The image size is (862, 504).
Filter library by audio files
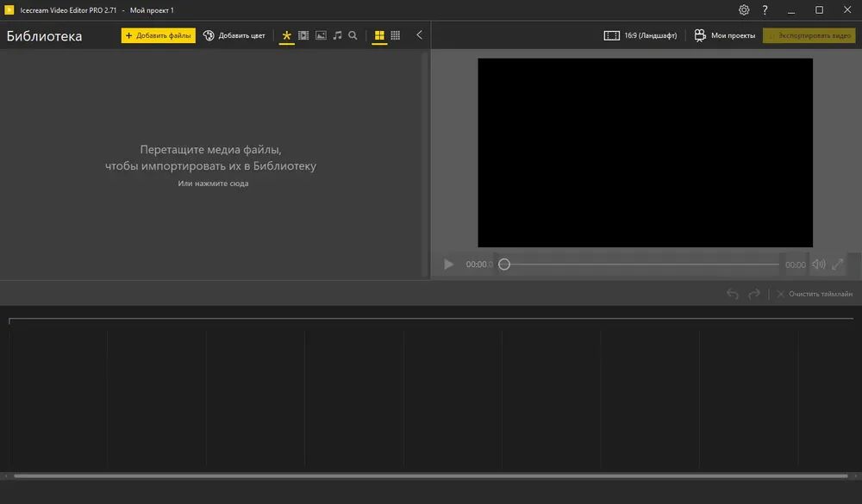click(338, 35)
